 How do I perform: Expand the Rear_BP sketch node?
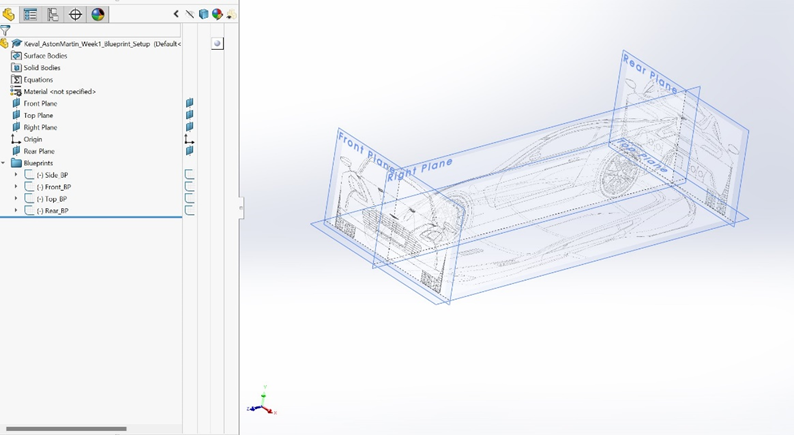16,211
